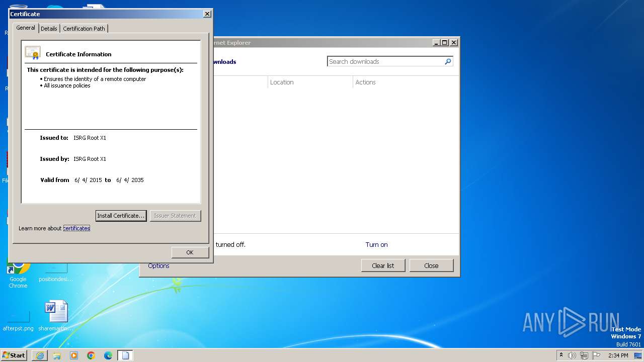Click the search magnifier icon in downloads
644x362 pixels.
point(448,61)
